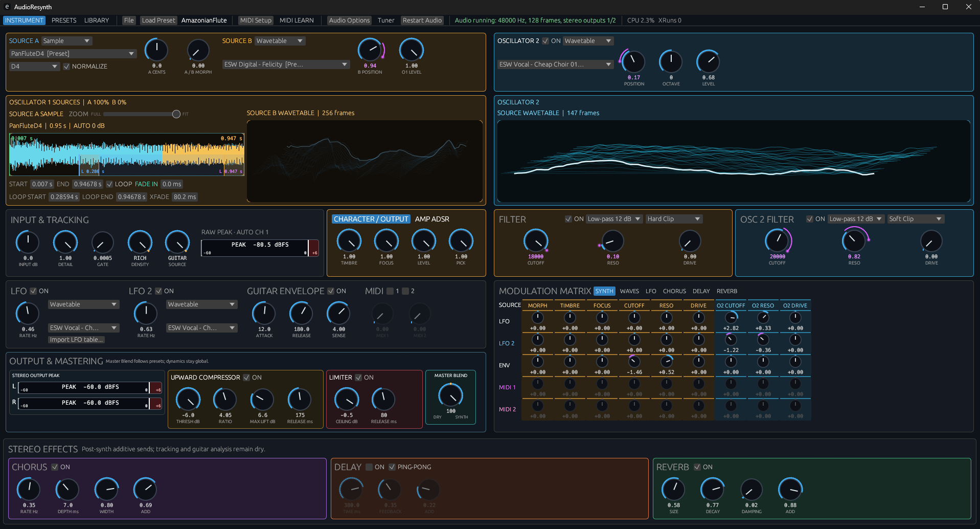980x529 pixels.
Task: Open Audio Options
Action: (349, 20)
